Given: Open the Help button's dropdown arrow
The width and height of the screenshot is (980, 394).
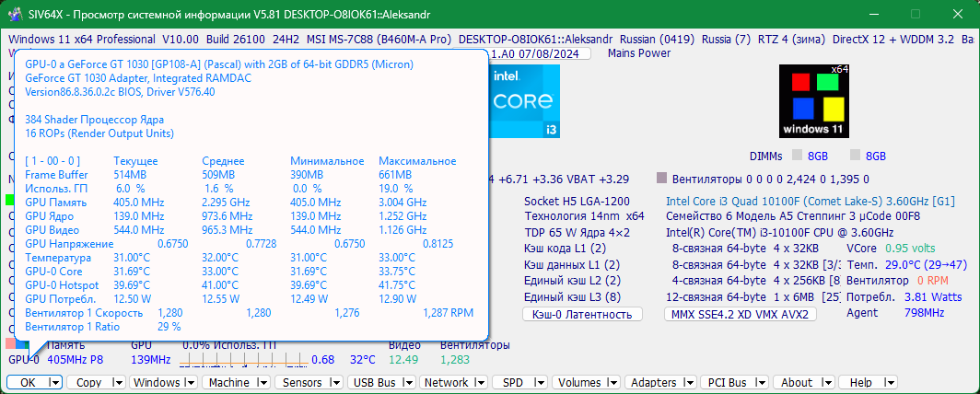Looking at the screenshot, I should (890, 382).
